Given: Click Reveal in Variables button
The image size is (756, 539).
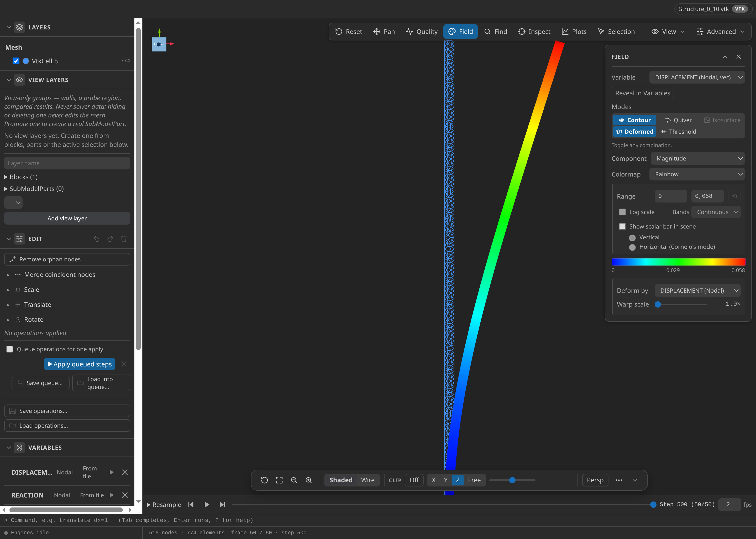Looking at the screenshot, I should coord(643,93).
